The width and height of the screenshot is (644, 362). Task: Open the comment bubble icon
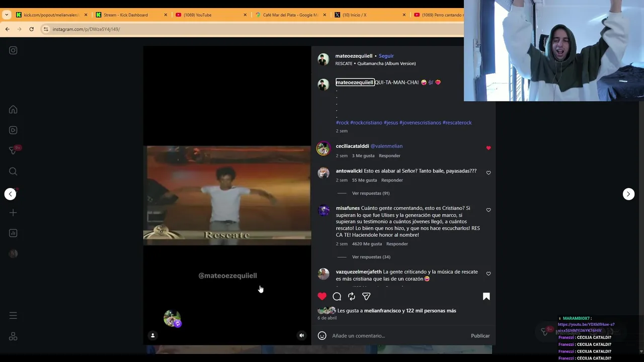[337, 297]
